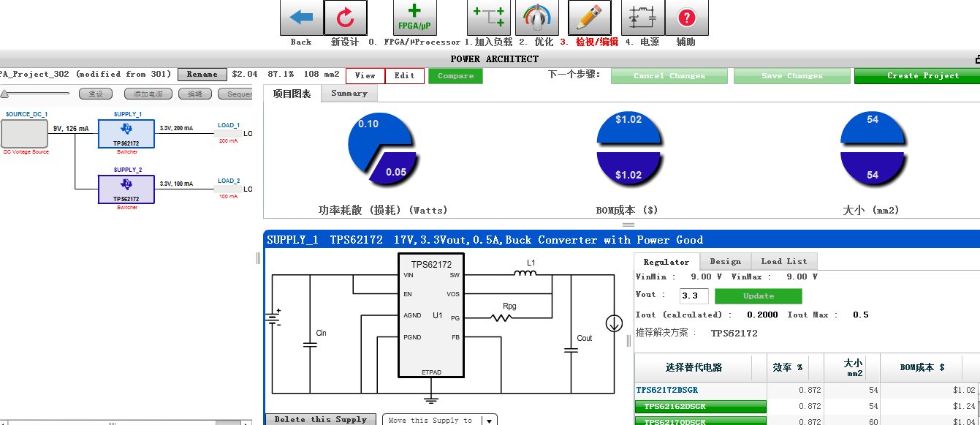Viewport: 980px width, 425px height.
Task: Click capacitor Cout in the schematic
Action: [x=570, y=350]
